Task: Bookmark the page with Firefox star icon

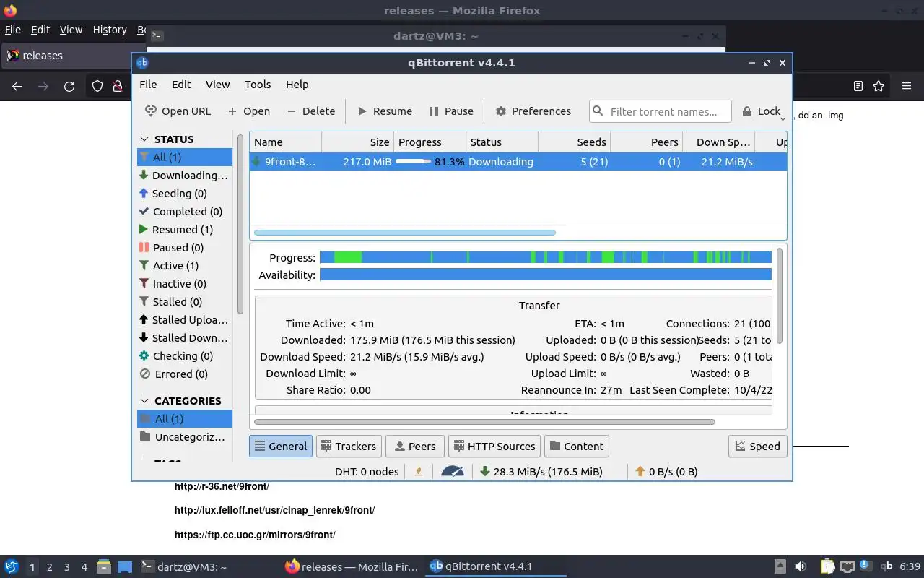Action: point(879,86)
